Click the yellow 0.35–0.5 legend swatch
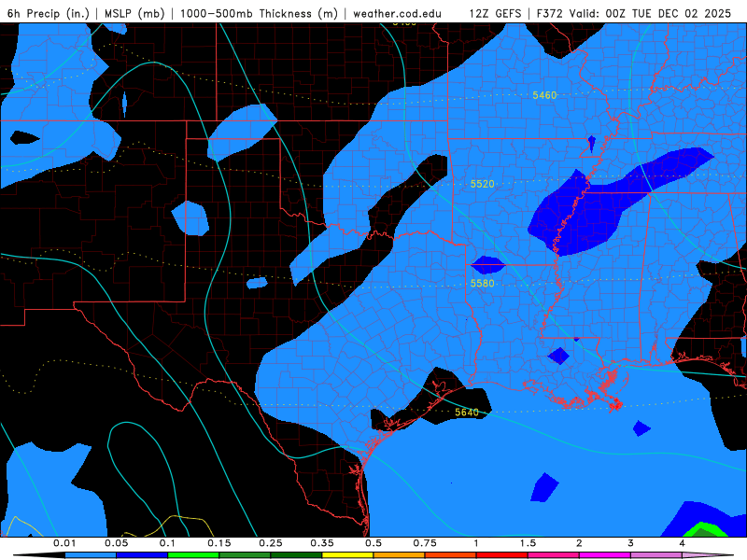Screen dimensions: 747x560 tap(347, 555)
